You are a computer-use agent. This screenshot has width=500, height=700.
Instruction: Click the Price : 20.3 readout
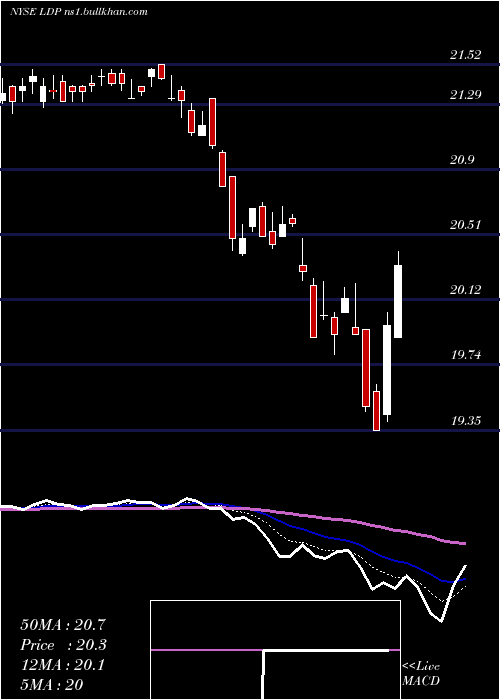click(64, 645)
